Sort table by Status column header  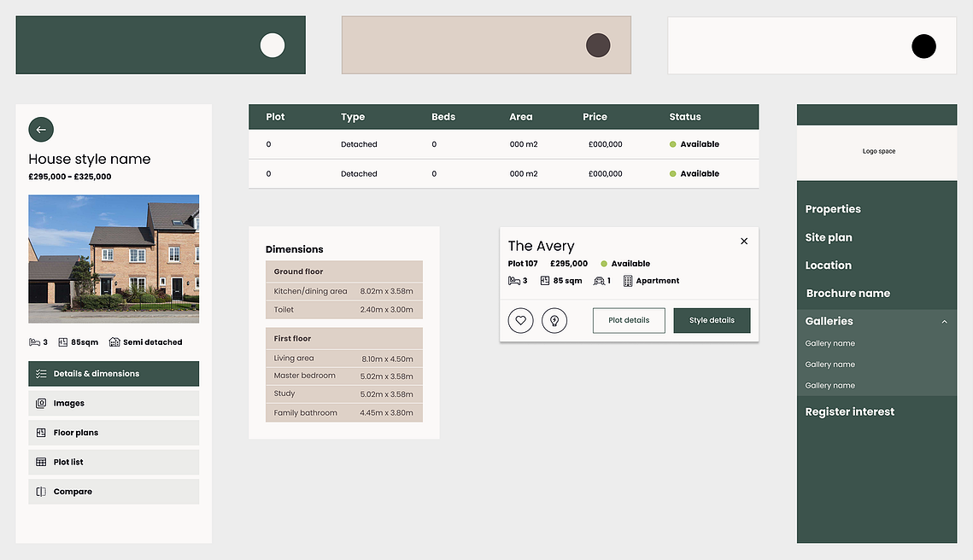pyautogui.click(x=684, y=117)
